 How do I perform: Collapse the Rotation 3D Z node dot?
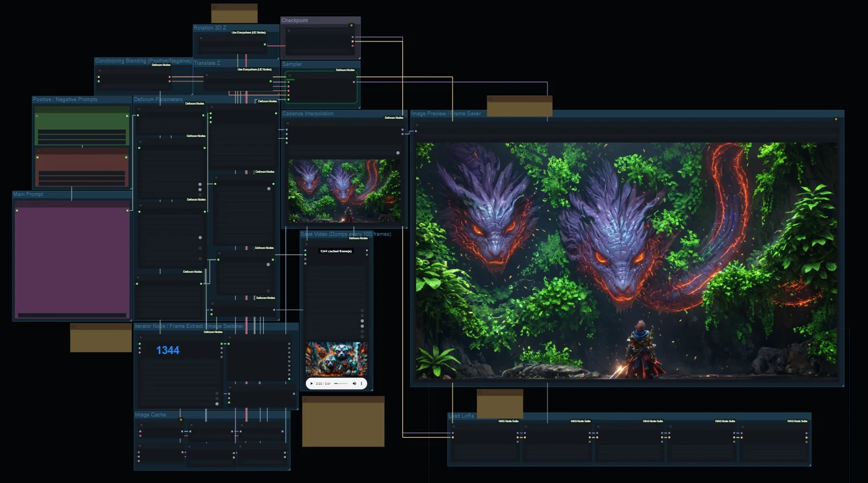[x=201, y=38]
